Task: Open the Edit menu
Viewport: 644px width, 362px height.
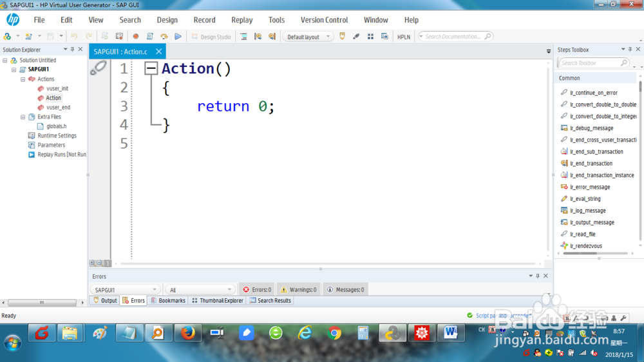Action: pos(66,20)
